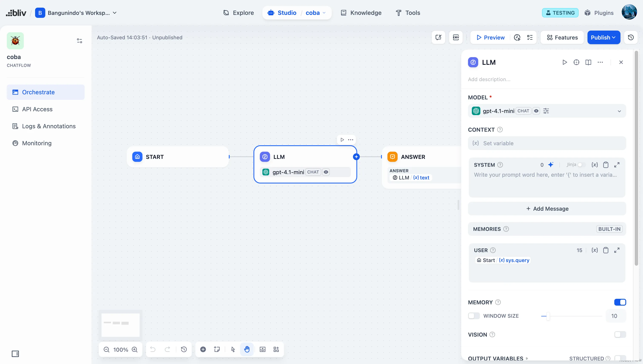The width and height of the screenshot is (643, 364).
Task: Open the model parameter settings sliders icon
Action: pyautogui.click(x=546, y=111)
